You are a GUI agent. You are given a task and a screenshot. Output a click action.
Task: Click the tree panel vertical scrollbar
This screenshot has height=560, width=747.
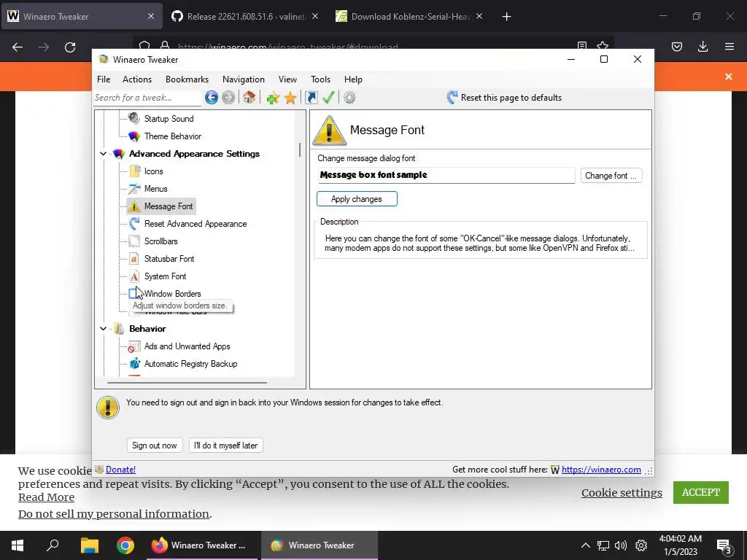[x=300, y=149]
